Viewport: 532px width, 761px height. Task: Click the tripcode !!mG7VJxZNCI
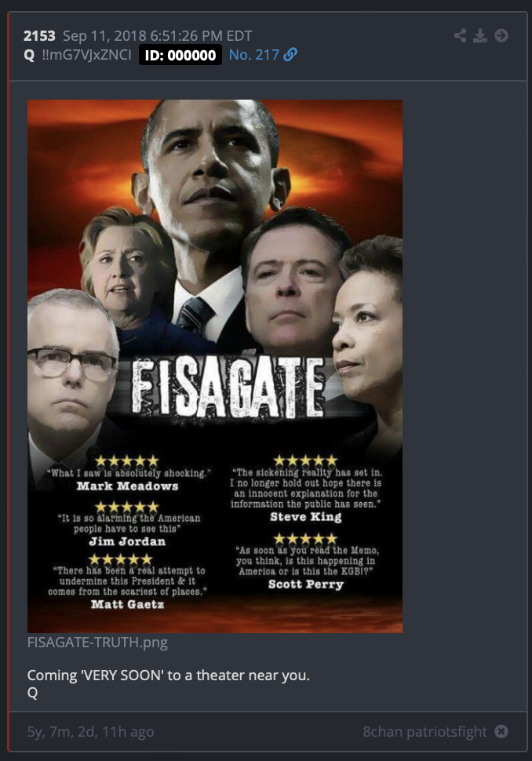(86, 54)
